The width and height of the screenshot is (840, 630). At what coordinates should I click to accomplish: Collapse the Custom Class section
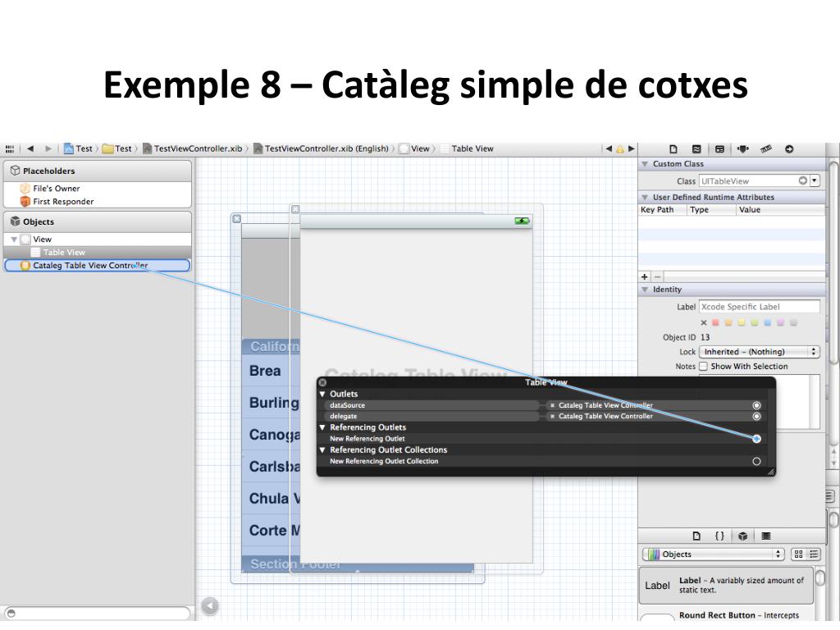[645, 164]
